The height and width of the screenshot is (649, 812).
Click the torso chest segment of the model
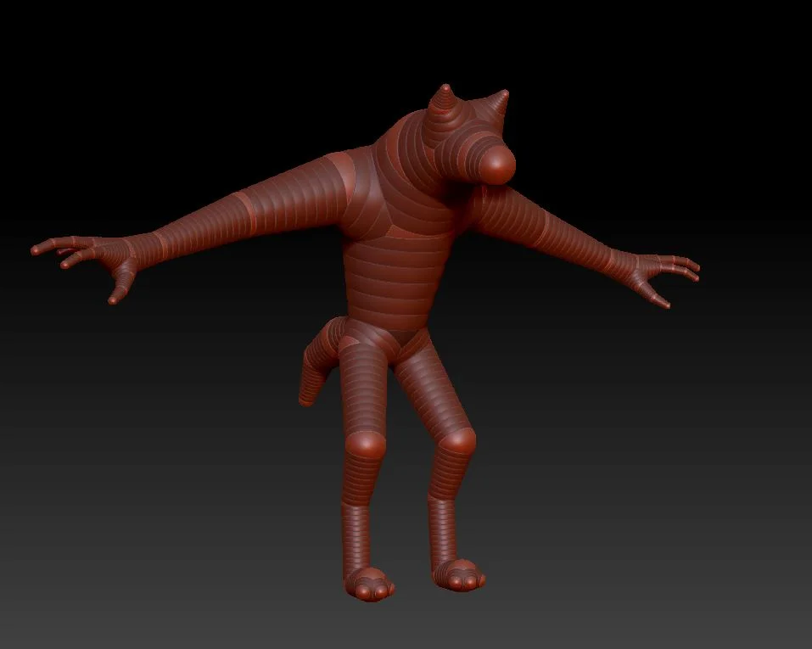click(395, 280)
